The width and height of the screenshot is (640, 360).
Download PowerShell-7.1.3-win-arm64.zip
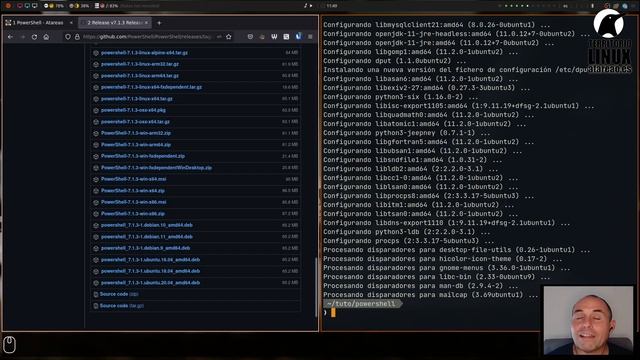136,144
